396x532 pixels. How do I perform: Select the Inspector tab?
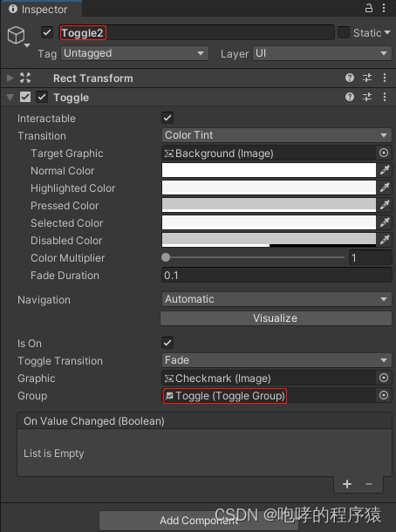tap(41, 10)
